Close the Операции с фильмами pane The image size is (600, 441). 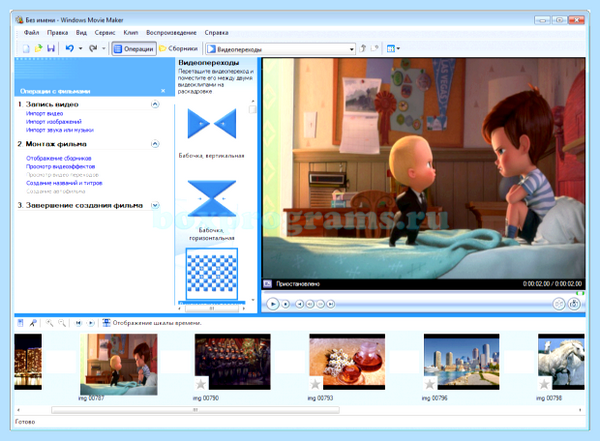163,91
